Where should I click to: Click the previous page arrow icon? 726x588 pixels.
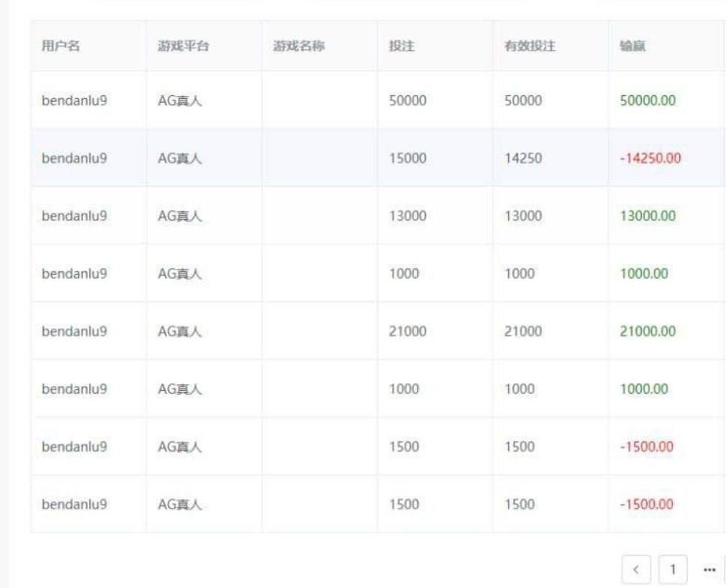pyautogui.click(x=636, y=569)
